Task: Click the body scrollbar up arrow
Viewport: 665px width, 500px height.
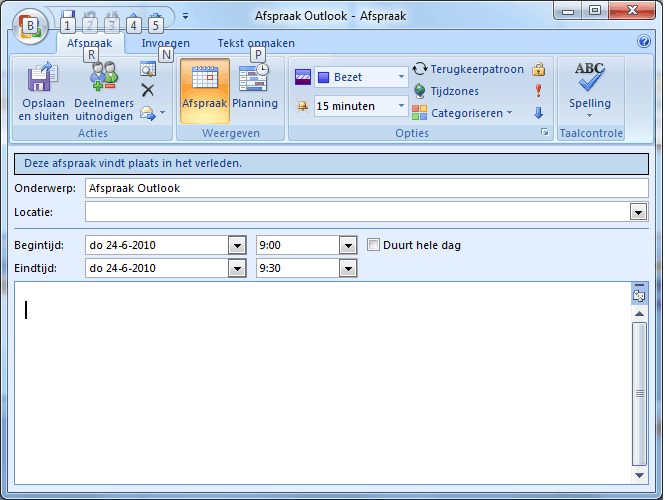Action: (x=639, y=314)
